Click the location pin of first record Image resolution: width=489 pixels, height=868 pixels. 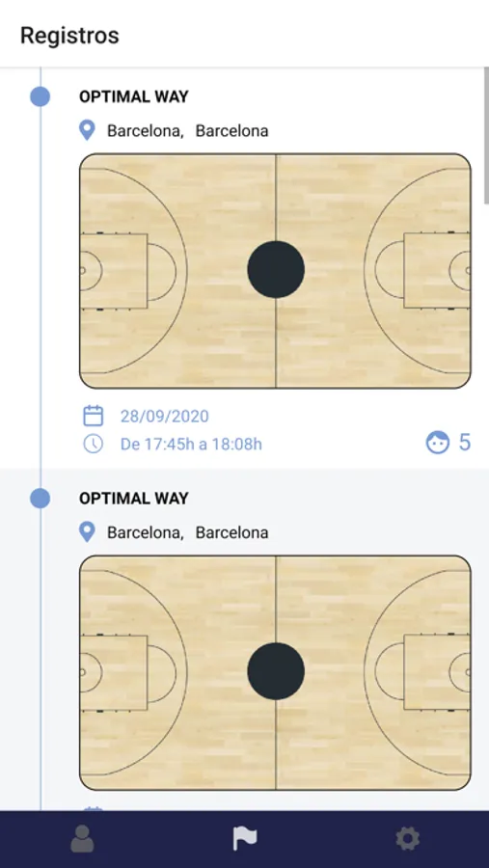[87, 130]
